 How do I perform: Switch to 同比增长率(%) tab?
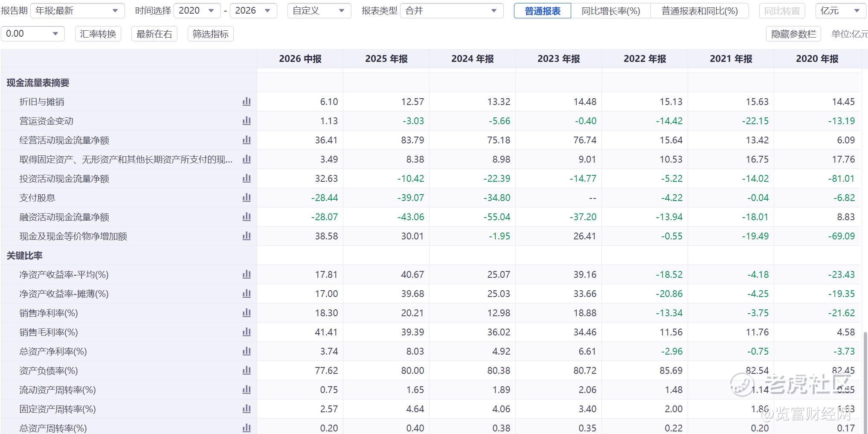[611, 11]
